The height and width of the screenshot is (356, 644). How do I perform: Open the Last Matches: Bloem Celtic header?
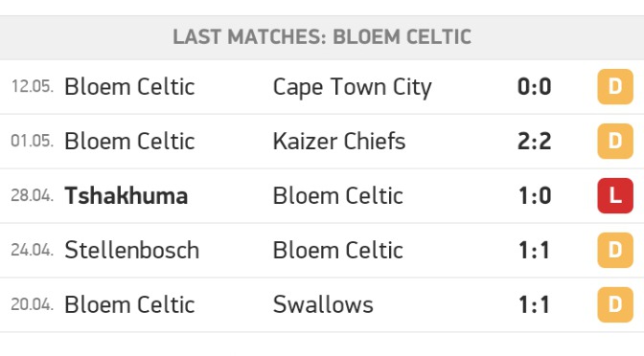coord(322,37)
